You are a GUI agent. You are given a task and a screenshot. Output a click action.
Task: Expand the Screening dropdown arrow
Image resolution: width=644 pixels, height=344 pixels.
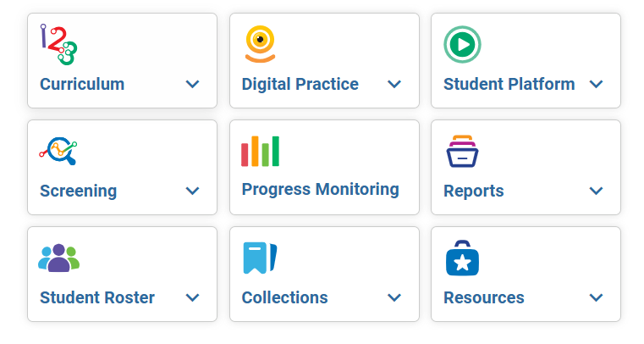coord(192,191)
